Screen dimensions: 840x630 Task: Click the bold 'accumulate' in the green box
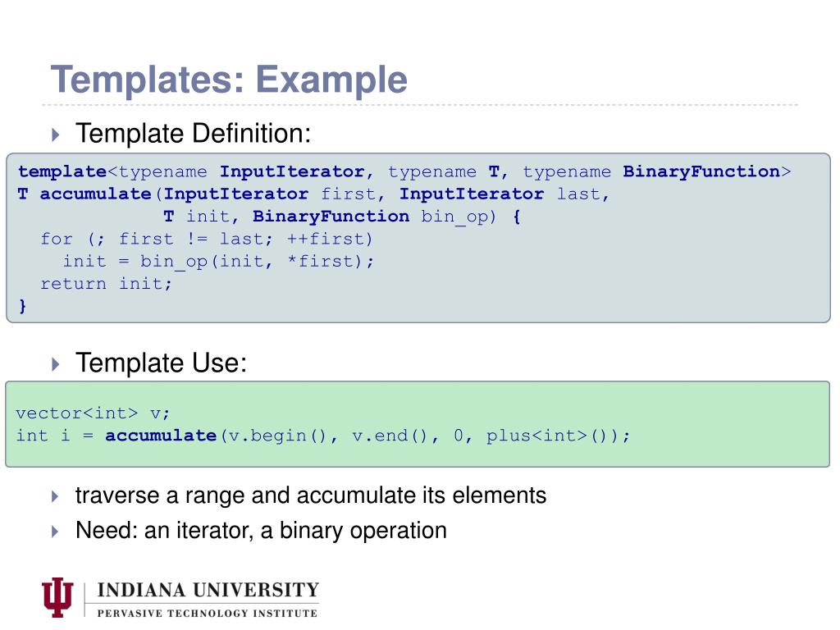(161, 436)
